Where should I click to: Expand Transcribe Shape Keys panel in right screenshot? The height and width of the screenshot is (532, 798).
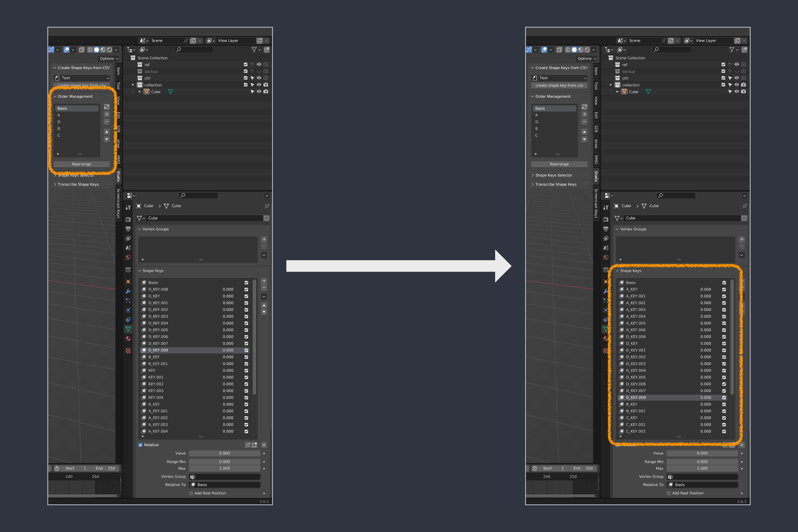click(x=555, y=185)
